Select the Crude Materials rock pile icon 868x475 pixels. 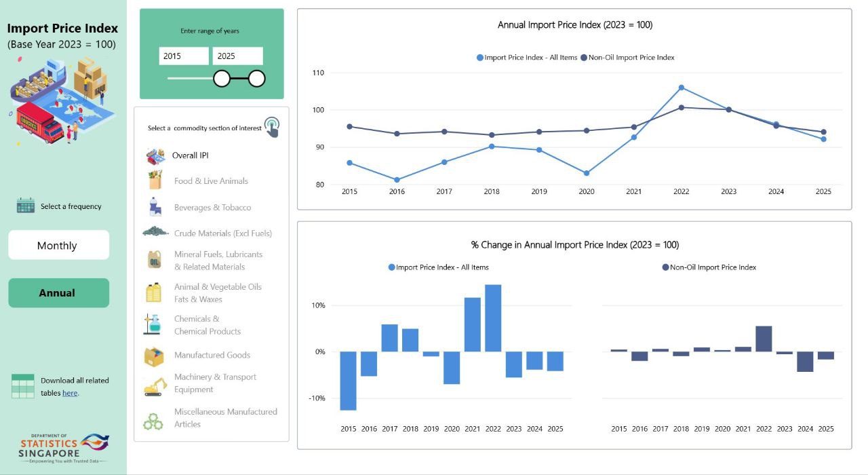pyautogui.click(x=155, y=232)
